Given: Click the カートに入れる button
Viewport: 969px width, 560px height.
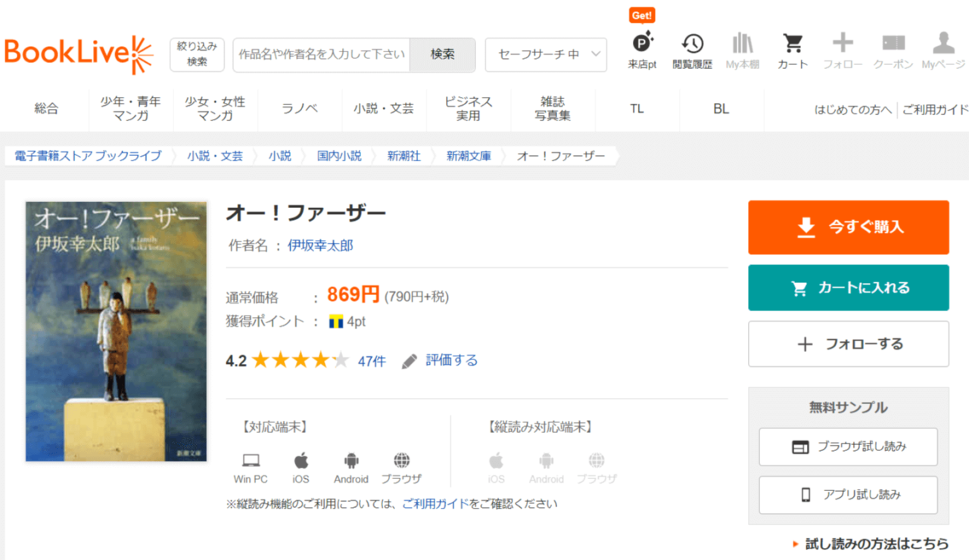Looking at the screenshot, I should click(849, 288).
